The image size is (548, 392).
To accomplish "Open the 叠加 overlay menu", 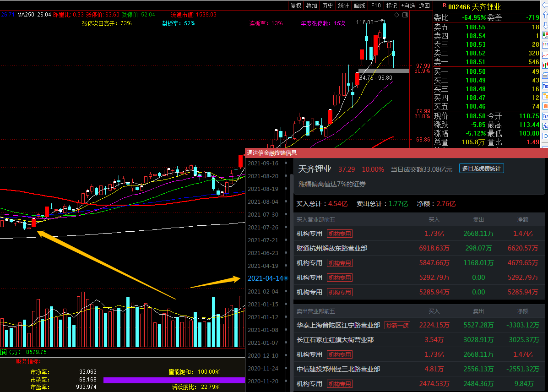I will coord(311,5).
